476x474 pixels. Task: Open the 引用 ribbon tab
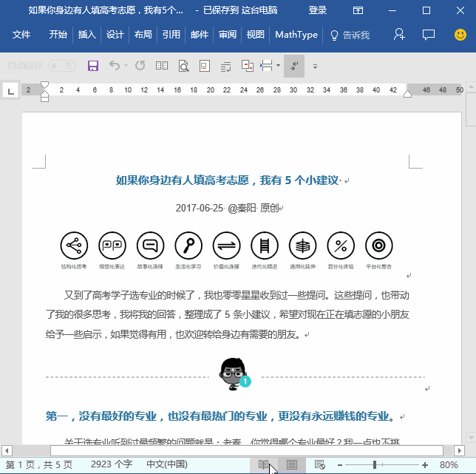(171, 35)
